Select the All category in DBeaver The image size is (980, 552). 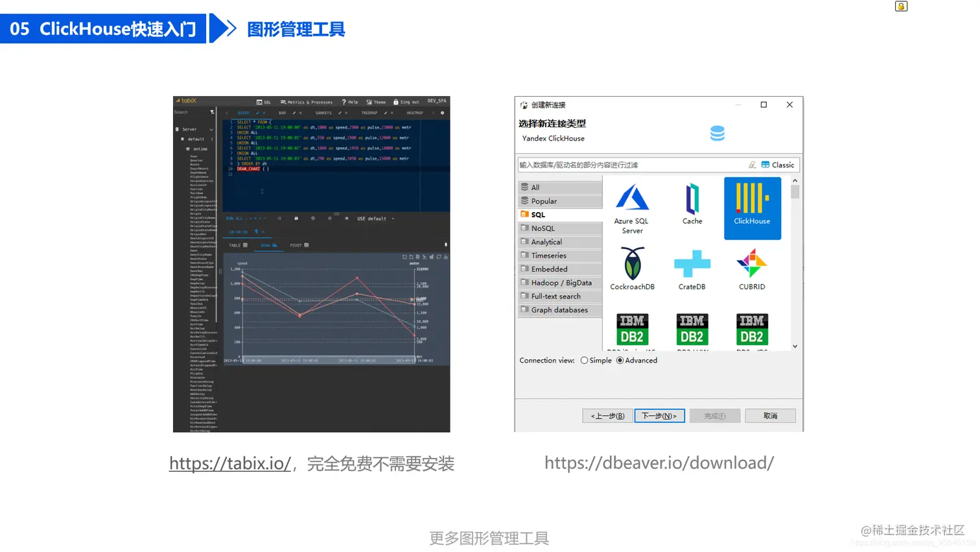point(560,187)
